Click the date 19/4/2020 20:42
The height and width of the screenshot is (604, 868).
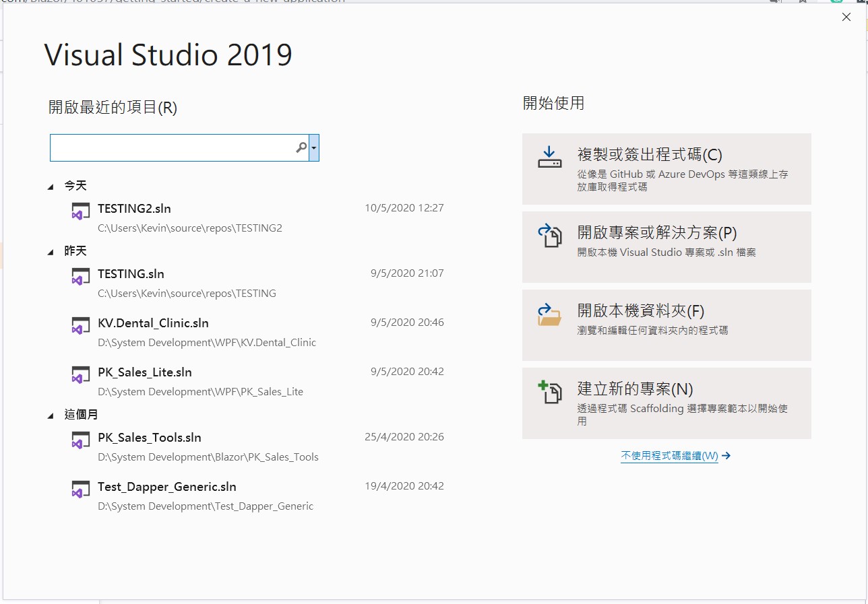(x=404, y=486)
